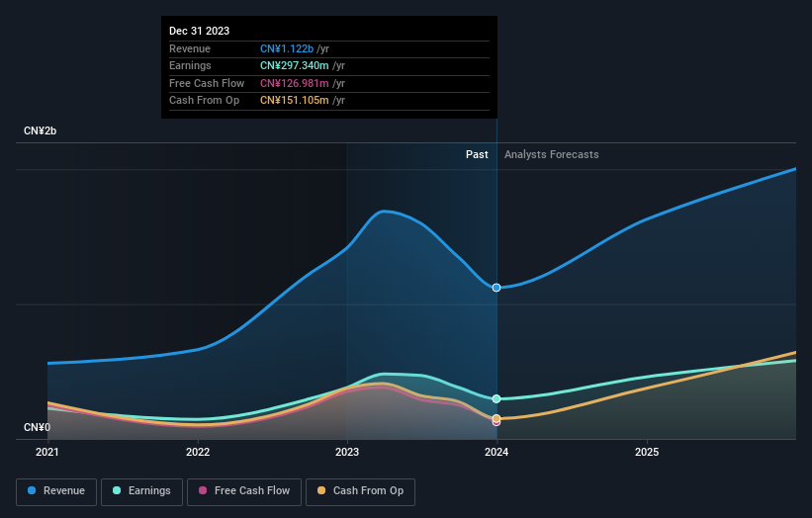Click the Earnings row label in tooltip
The width and height of the screenshot is (812, 518).
pos(190,65)
